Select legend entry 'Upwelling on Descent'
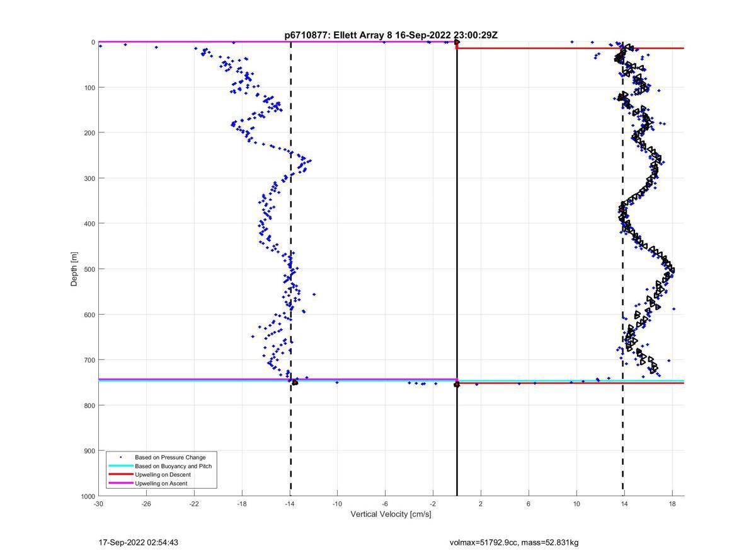Viewport: 756px width, 558px height. (163, 475)
